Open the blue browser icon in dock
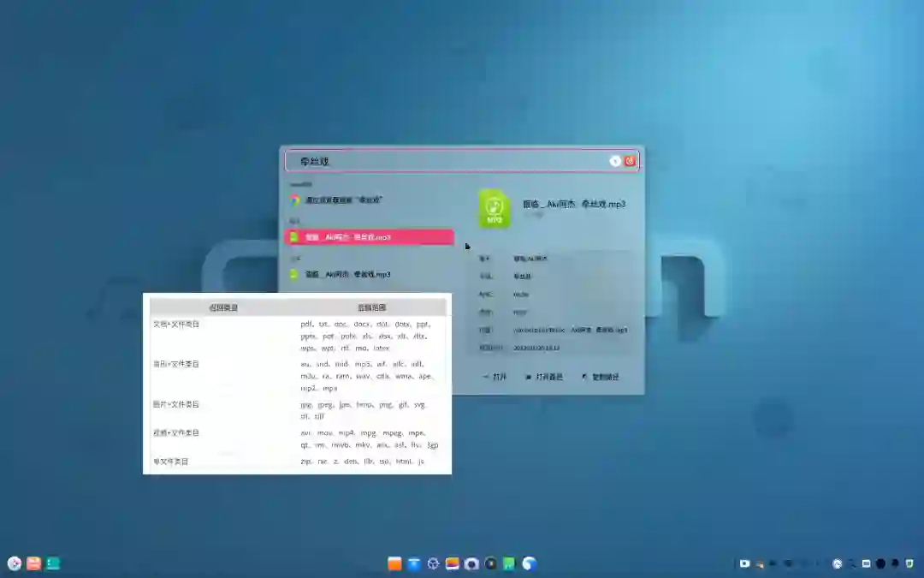Viewport: 924px width, 578px height. [x=530, y=563]
